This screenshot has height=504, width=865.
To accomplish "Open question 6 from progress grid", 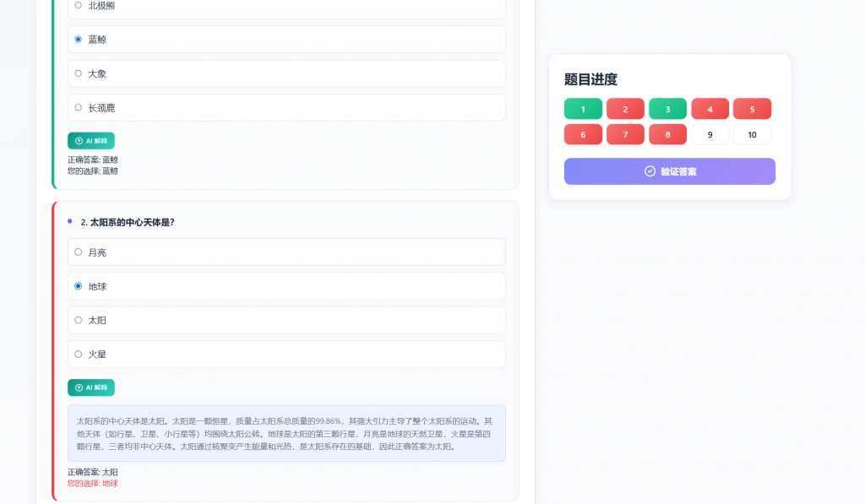I will [x=583, y=134].
